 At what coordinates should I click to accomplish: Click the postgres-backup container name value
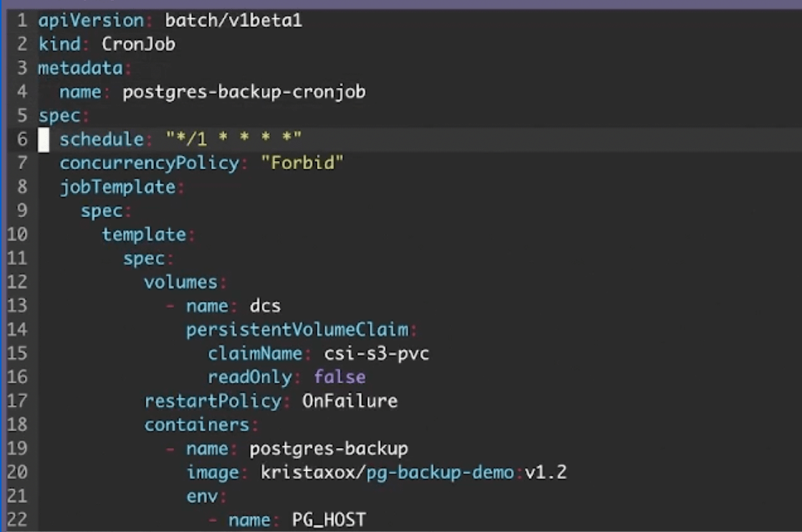(328, 447)
